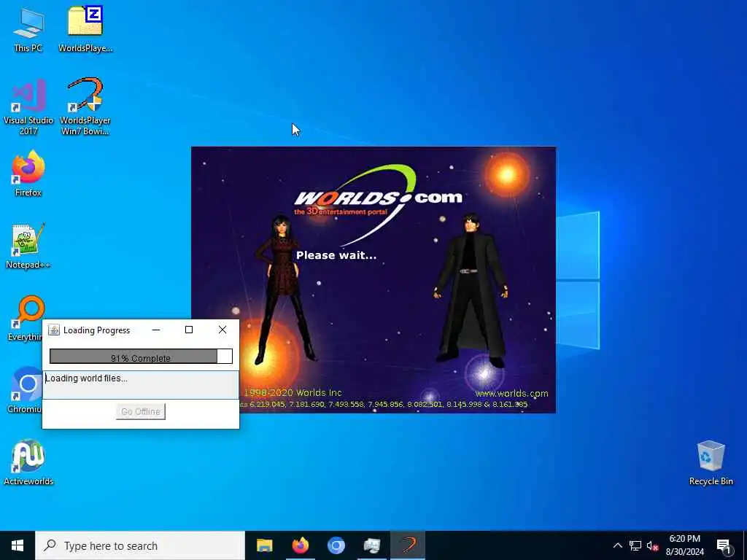
Task: Maximize the Loading Progress window
Action: [189, 330]
